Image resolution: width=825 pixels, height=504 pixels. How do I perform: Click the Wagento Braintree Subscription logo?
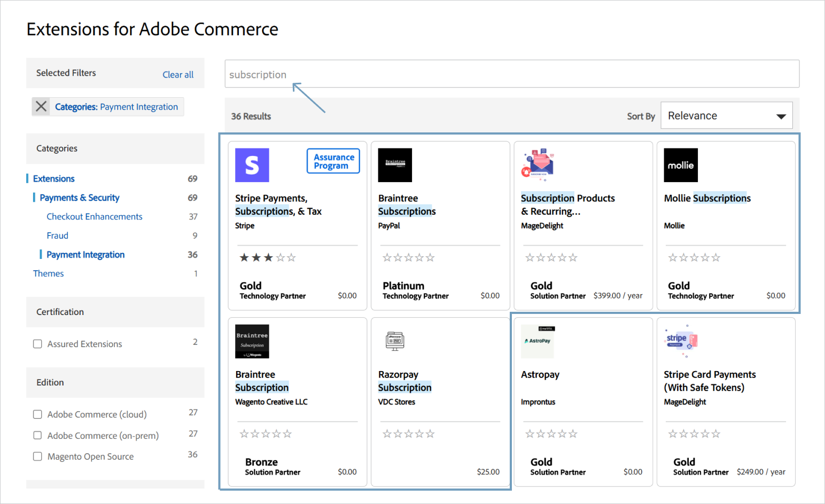pos(252,342)
